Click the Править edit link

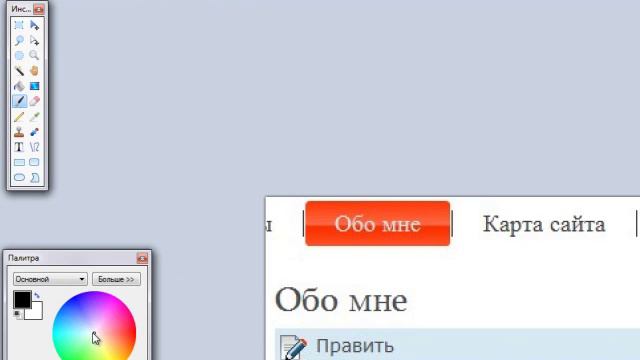355,346
